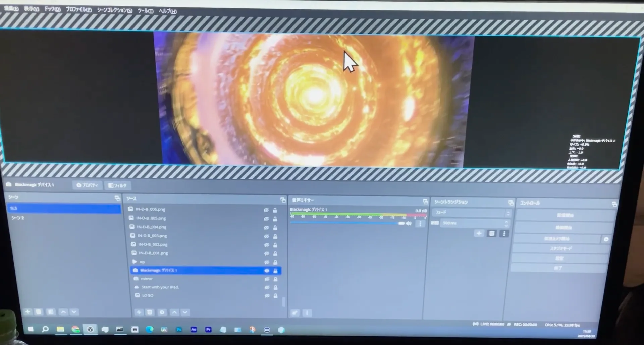Open the Docks menu
This screenshot has height=345, width=644.
[52, 9]
